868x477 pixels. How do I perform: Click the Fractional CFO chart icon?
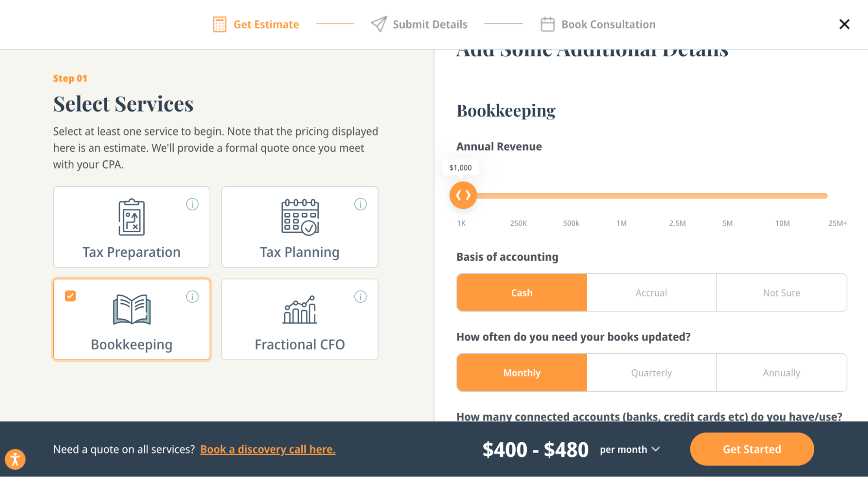coord(300,310)
